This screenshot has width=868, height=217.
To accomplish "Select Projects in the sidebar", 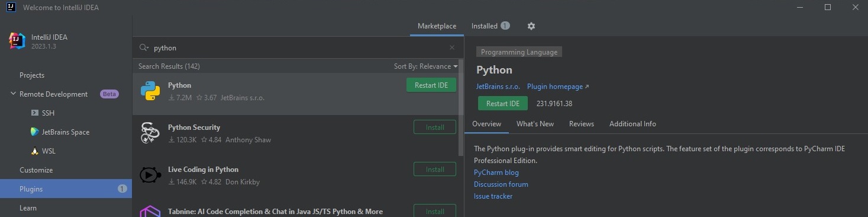I will point(32,75).
